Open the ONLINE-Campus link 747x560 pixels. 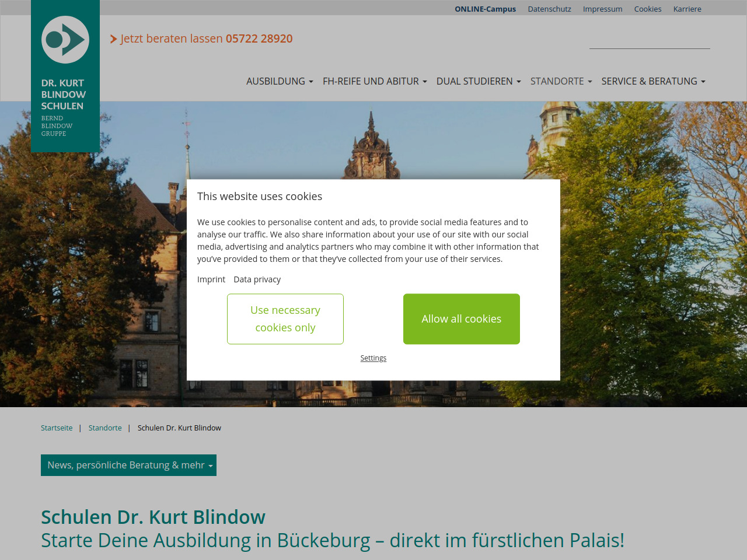tap(485, 9)
